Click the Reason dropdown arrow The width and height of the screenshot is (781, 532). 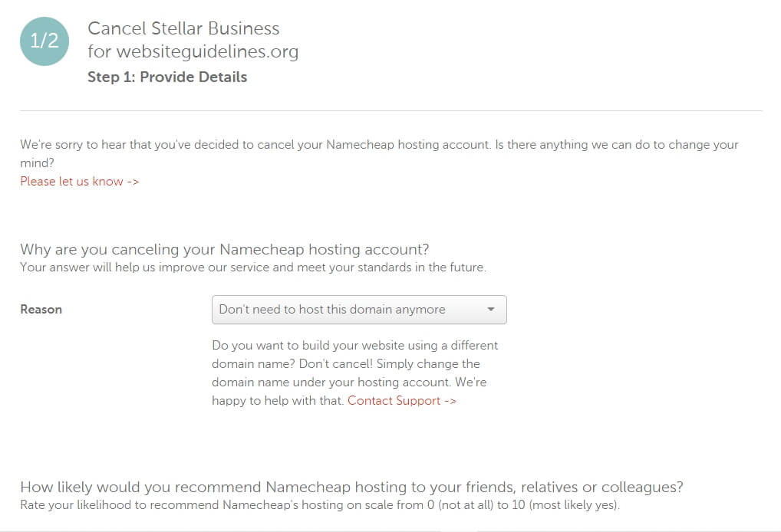point(491,310)
